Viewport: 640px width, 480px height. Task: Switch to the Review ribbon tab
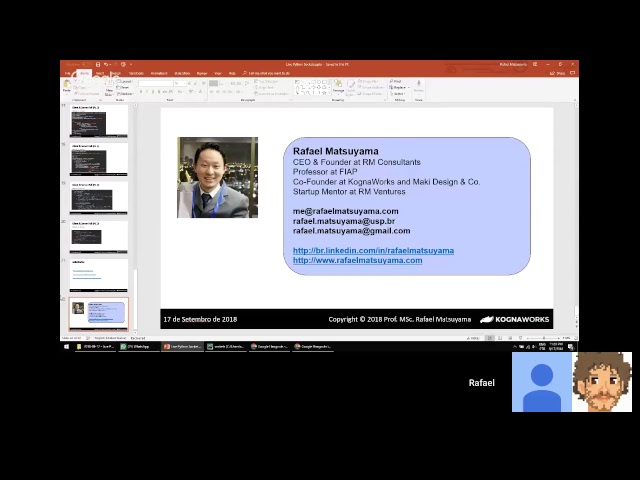point(202,73)
